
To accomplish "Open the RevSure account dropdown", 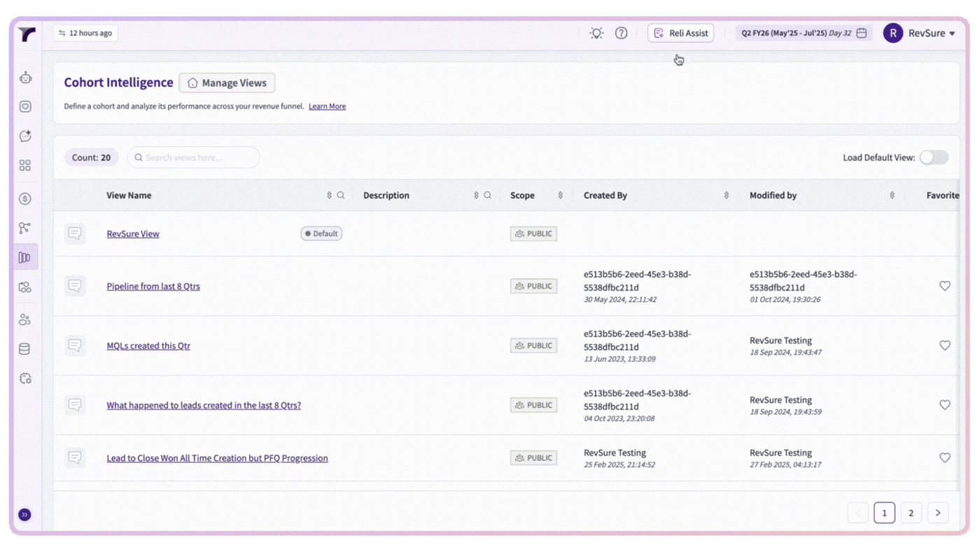I will point(932,33).
